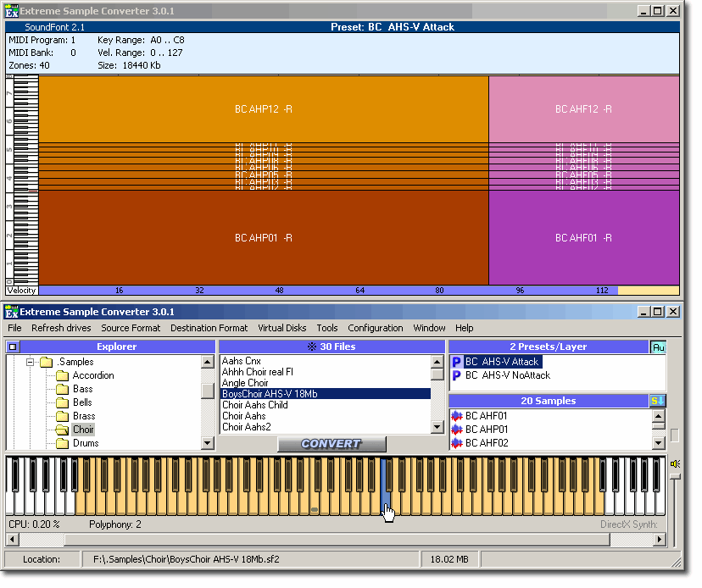Click the Ex app icon in upper title bar
Screen dimensions: 702x588
pyautogui.click(x=12, y=12)
